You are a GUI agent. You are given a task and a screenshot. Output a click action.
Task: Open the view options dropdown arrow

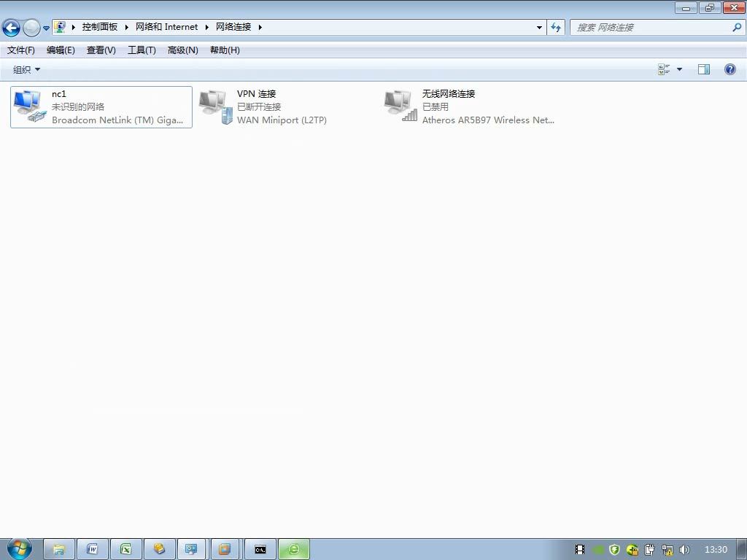pos(679,69)
